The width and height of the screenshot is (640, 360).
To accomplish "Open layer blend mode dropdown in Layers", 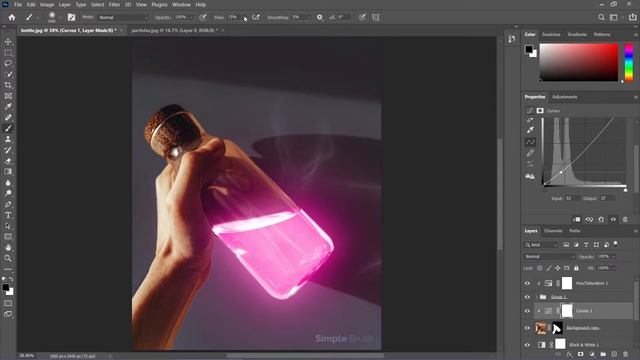I will [x=549, y=256].
